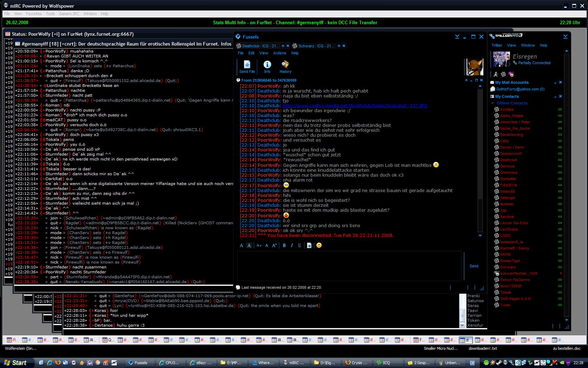Open the font size decrease dropdown

point(259,245)
